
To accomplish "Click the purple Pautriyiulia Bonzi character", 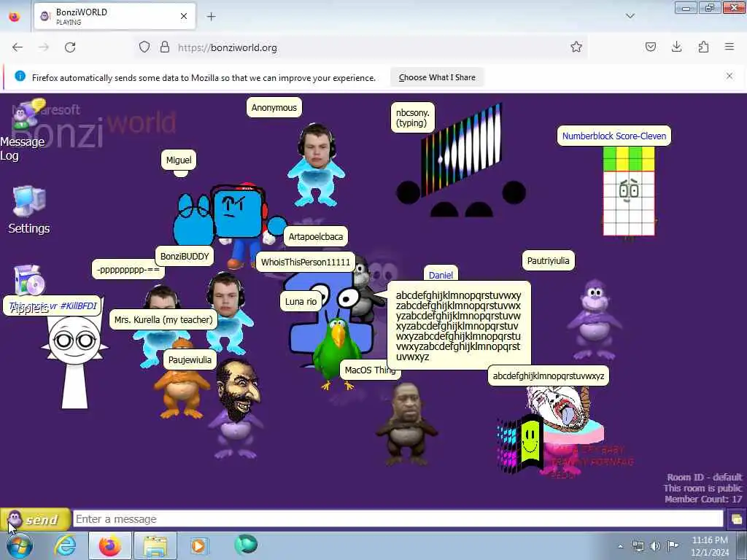I will [x=595, y=319].
